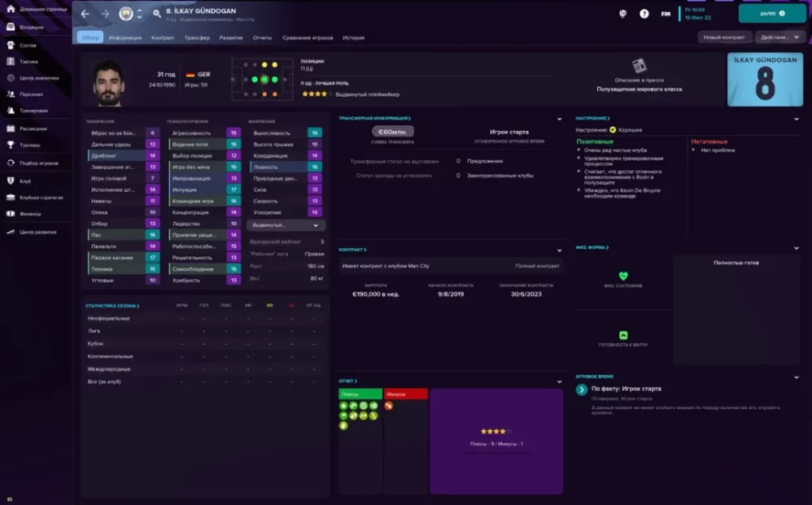Collapse the Трансферная информация panel
812x505 pixels.
[x=559, y=117]
